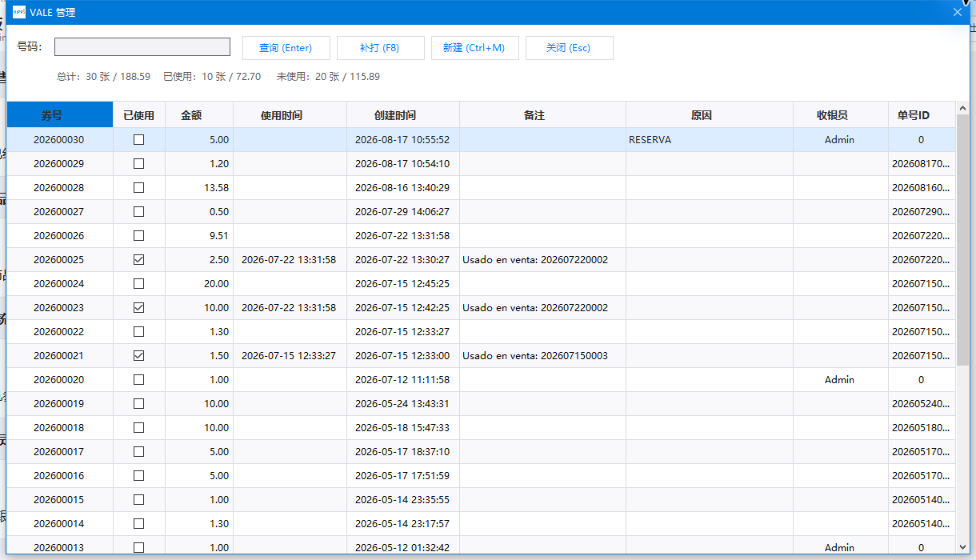Click the 查询 (Enter) button

click(x=286, y=48)
